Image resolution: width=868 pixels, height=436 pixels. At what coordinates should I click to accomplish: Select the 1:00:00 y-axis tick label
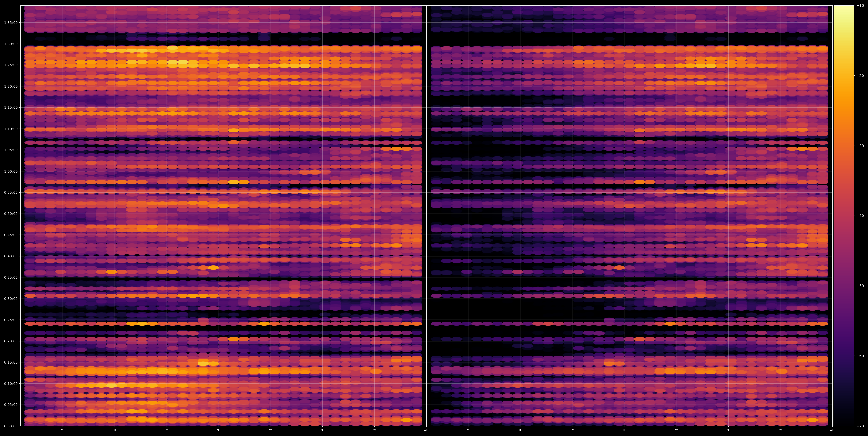tap(11, 171)
